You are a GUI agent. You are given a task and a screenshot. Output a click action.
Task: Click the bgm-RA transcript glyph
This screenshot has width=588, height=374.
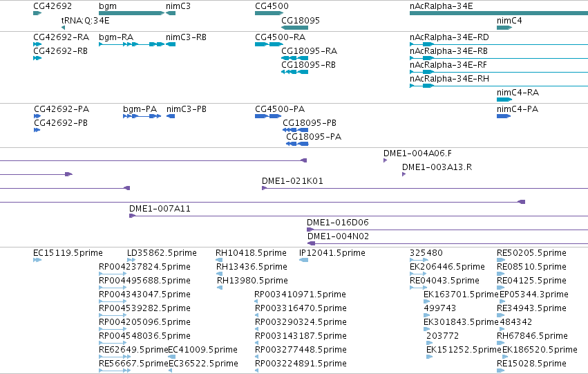(x=131, y=44)
